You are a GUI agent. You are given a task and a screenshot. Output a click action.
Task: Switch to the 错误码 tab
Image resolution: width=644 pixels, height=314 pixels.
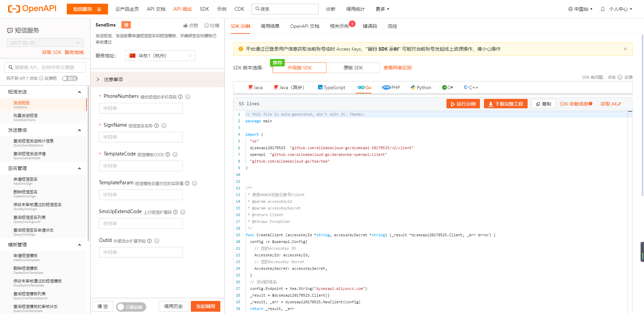[x=370, y=26]
